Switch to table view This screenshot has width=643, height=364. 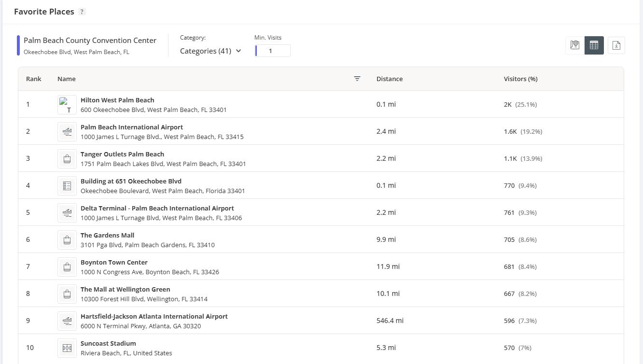pyautogui.click(x=594, y=45)
